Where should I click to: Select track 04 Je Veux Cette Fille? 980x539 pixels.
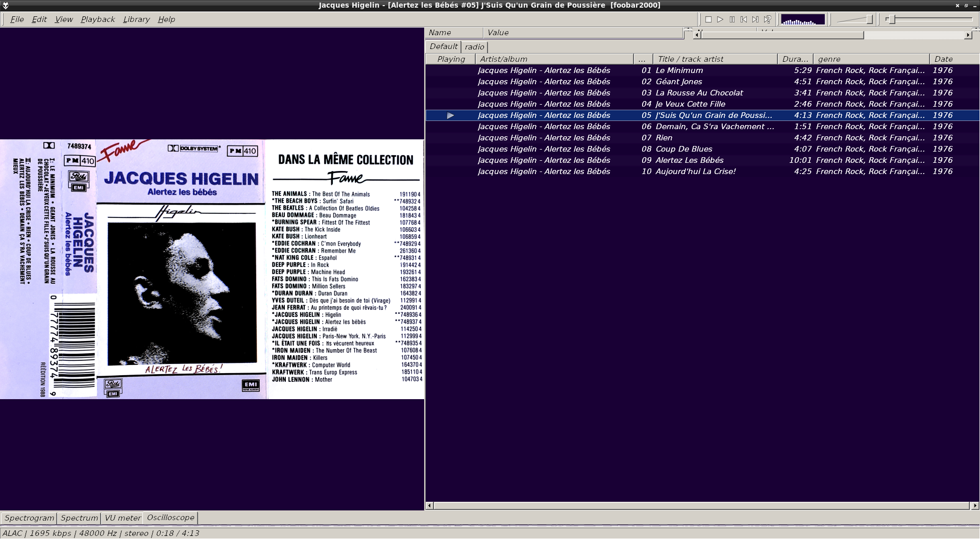702,104
